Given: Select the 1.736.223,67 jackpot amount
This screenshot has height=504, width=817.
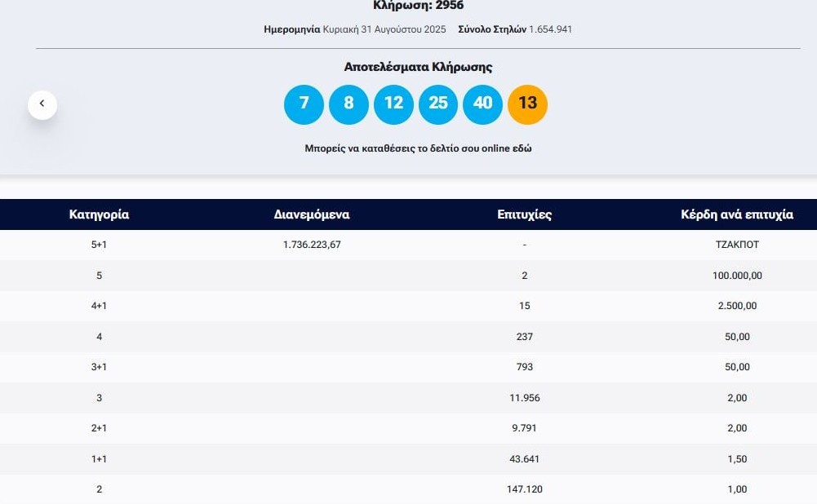Looking at the screenshot, I should (312, 245).
